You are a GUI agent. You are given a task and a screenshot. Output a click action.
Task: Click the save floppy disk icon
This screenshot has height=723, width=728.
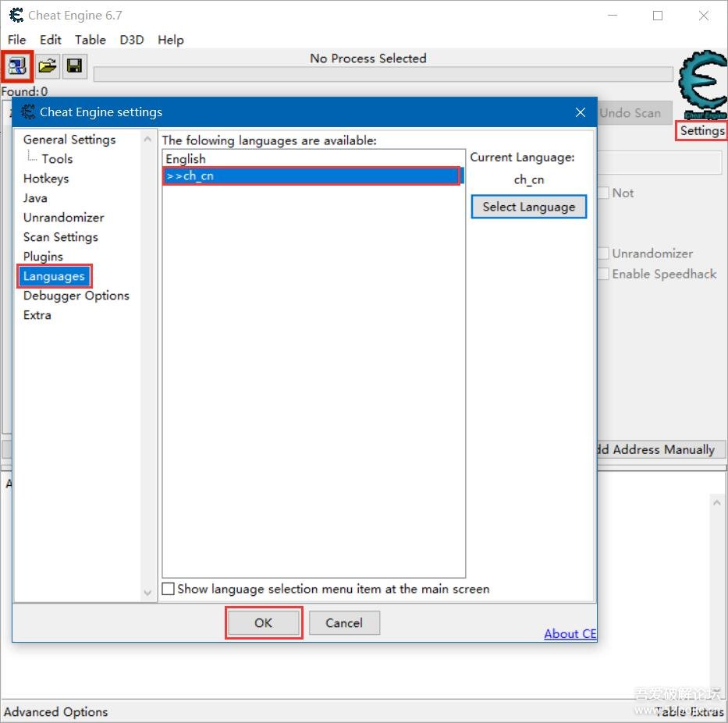[75, 66]
